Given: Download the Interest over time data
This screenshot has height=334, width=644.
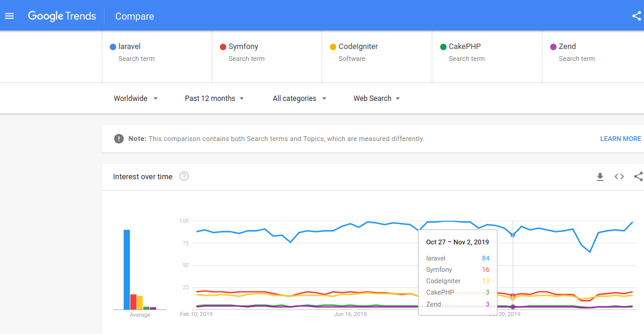Looking at the screenshot, I should tap(600, 177).
